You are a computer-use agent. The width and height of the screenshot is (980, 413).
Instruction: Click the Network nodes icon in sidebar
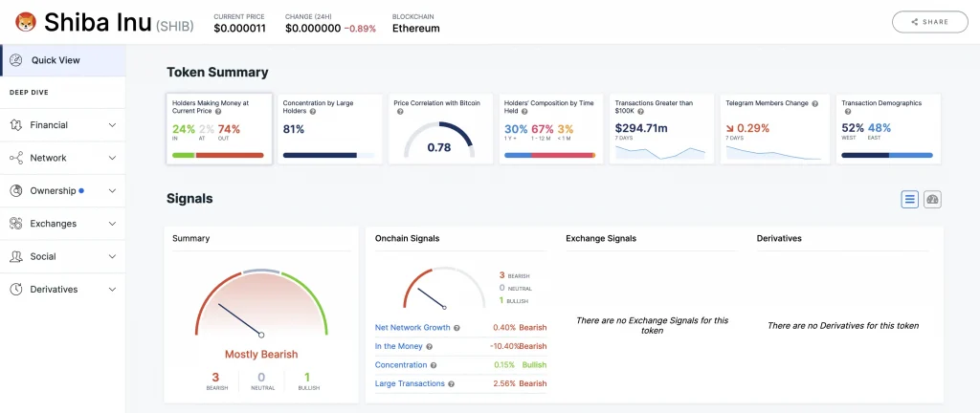16,158
